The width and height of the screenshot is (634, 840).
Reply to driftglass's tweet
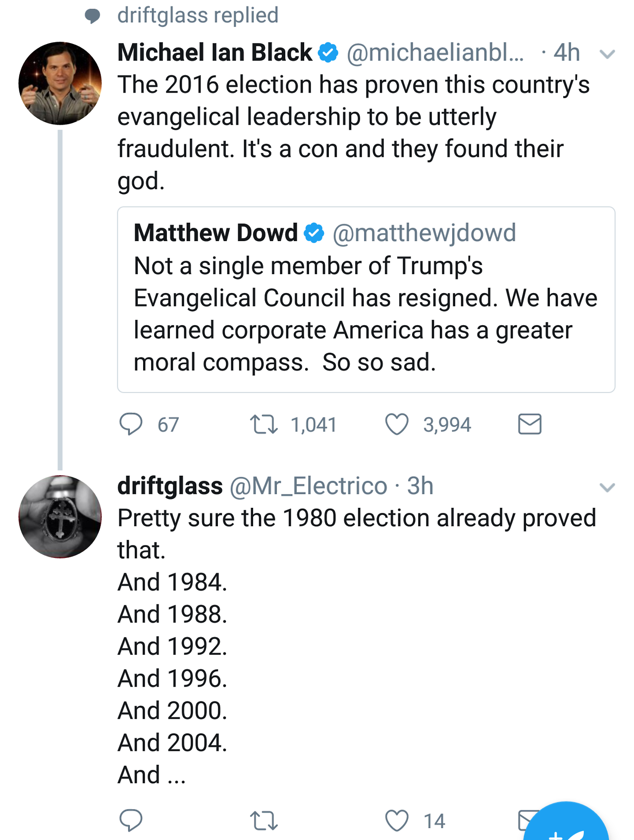131,820
